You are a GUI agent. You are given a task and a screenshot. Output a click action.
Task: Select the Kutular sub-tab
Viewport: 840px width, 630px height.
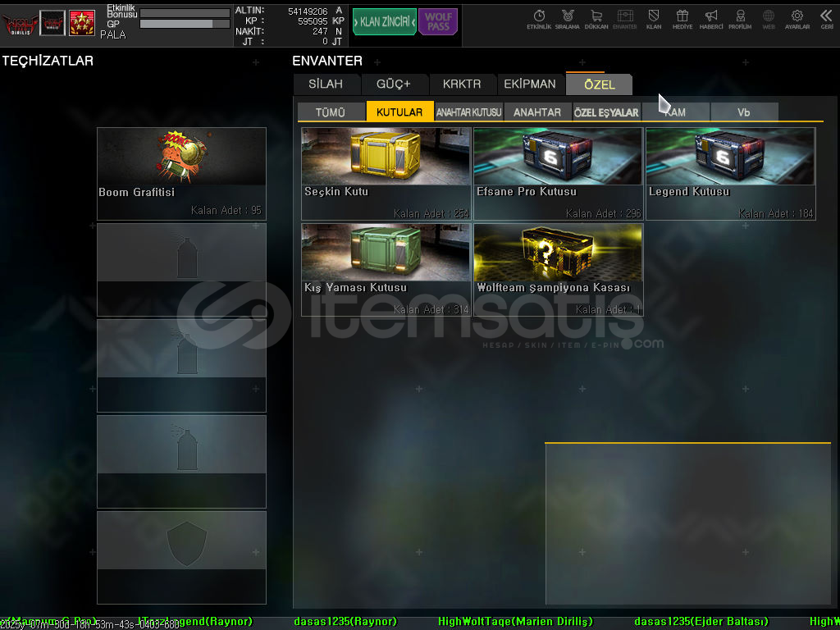[x=399, y=112]
